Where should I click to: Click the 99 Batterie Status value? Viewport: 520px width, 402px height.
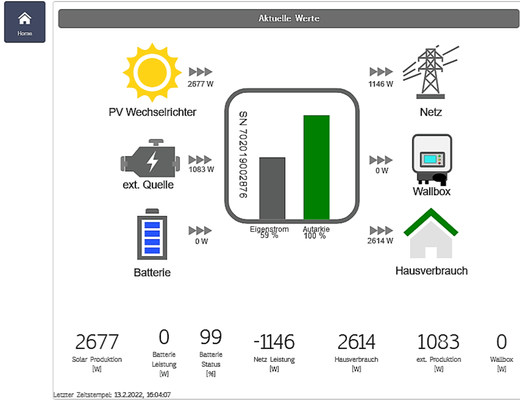point(211,337)
